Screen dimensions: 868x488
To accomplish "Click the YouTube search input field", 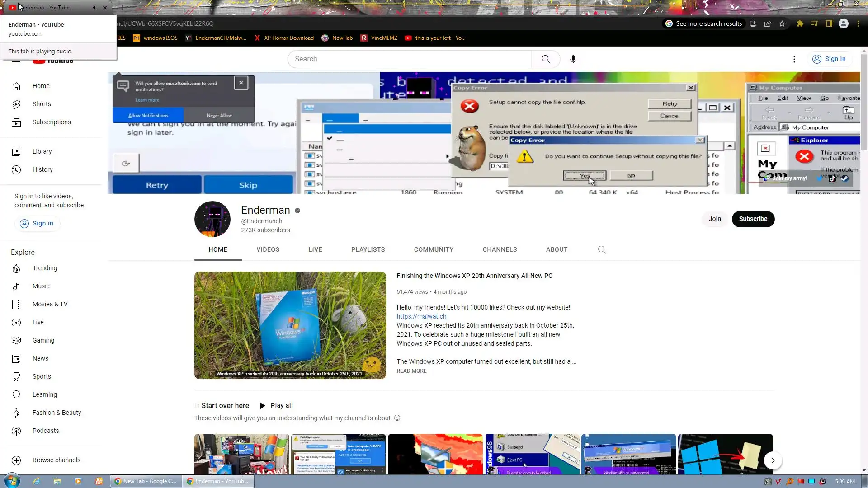I will (x=409, y=59).
